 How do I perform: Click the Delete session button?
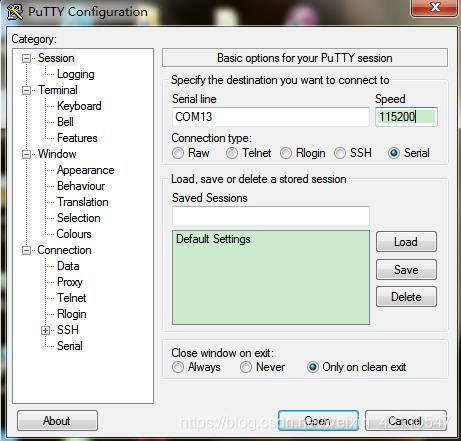[x=406, y=297]
